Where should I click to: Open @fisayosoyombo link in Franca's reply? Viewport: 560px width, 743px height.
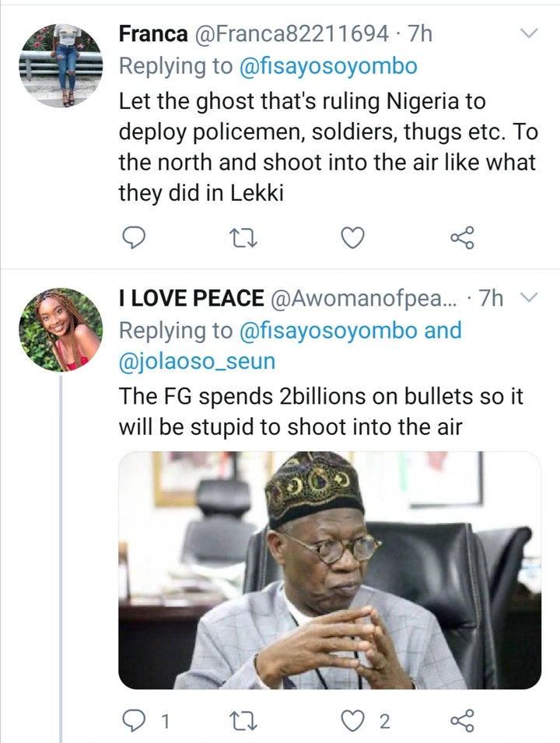point(329,66)
